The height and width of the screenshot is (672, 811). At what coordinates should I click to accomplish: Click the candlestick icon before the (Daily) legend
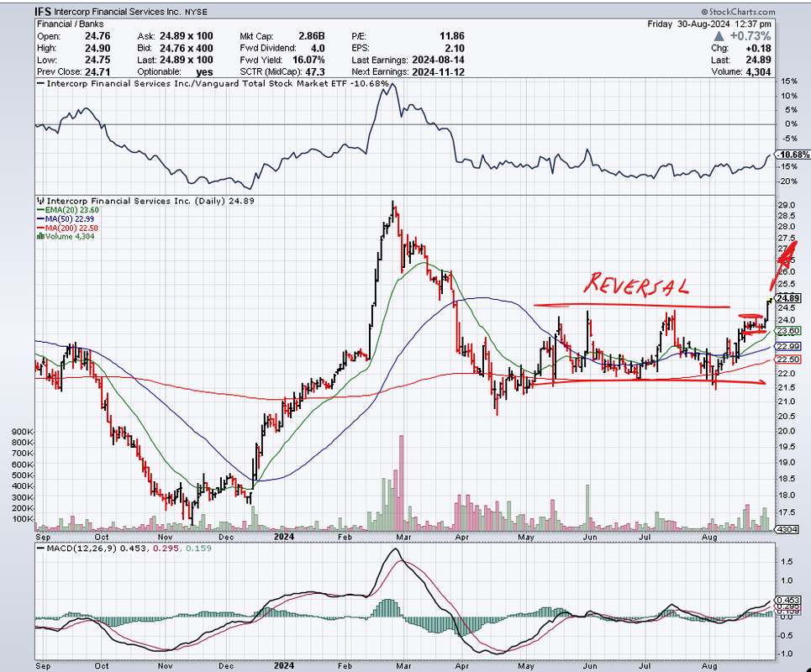pyautogui.click(x=40, y=201)
